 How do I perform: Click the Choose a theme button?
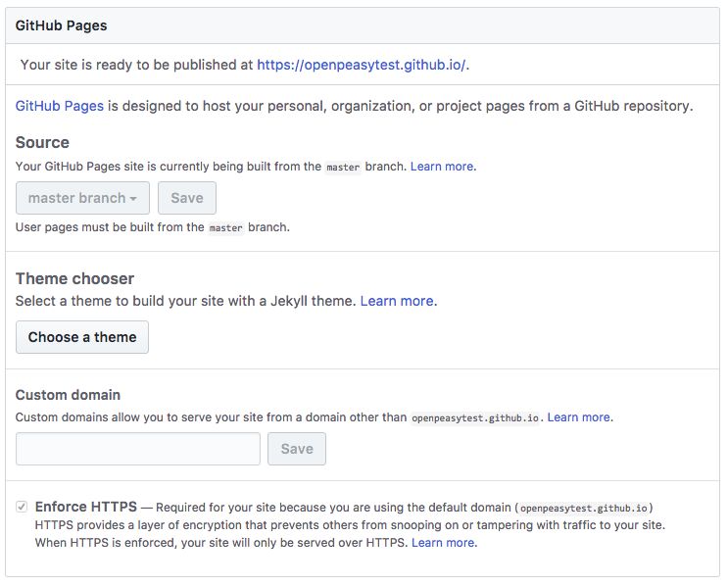click(x=82, y=337)
